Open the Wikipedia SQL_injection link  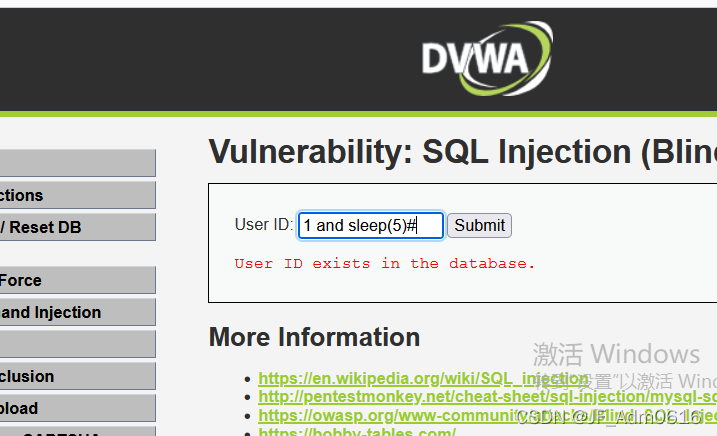point(423,378)
